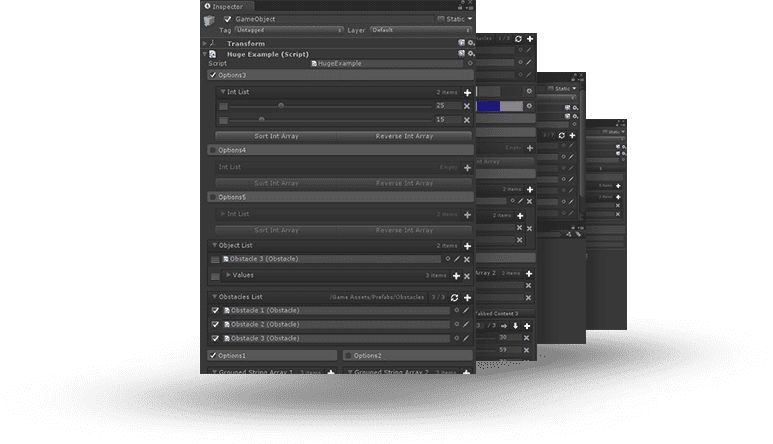Collapse the Obstacles List foldout

pyautogui.click(x=214, y=297)
